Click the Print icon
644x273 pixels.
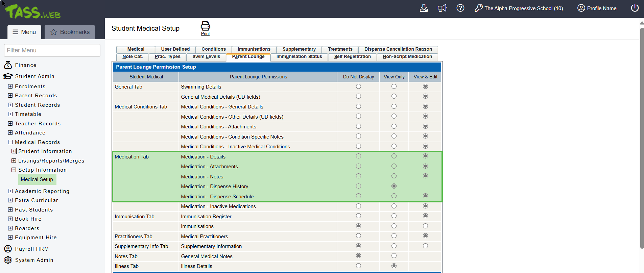coord(205,26)
